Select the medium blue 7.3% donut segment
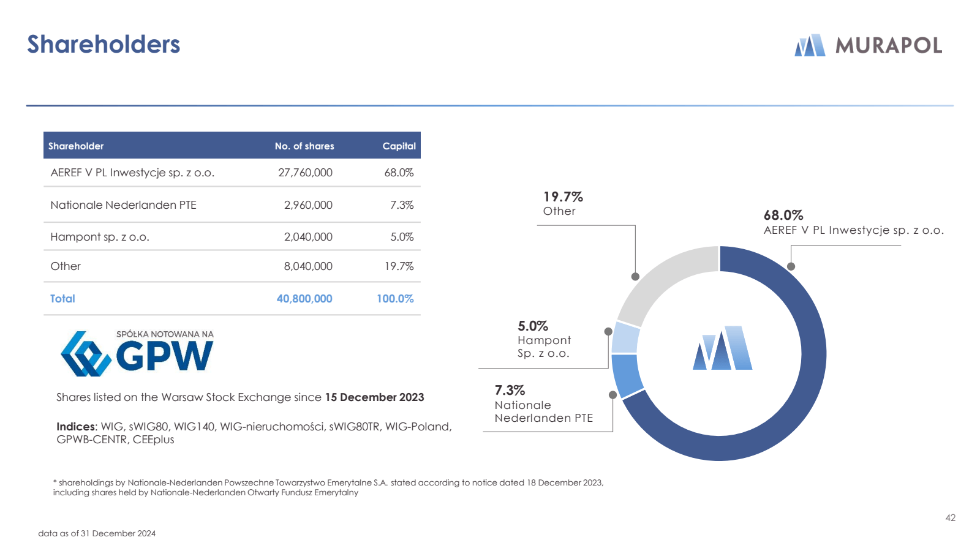 click(627, 375)
